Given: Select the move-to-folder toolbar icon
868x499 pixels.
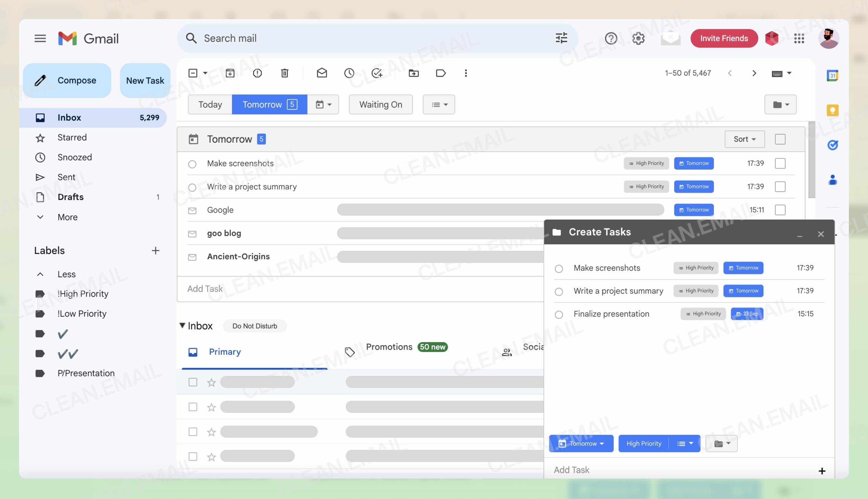Looking at the screenshot, I should tap(413, 73).
